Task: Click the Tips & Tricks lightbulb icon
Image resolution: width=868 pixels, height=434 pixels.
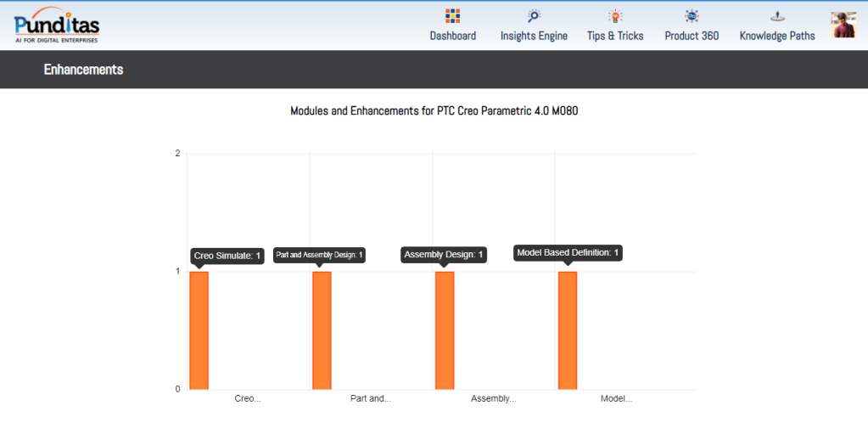Action: [615, 16]
